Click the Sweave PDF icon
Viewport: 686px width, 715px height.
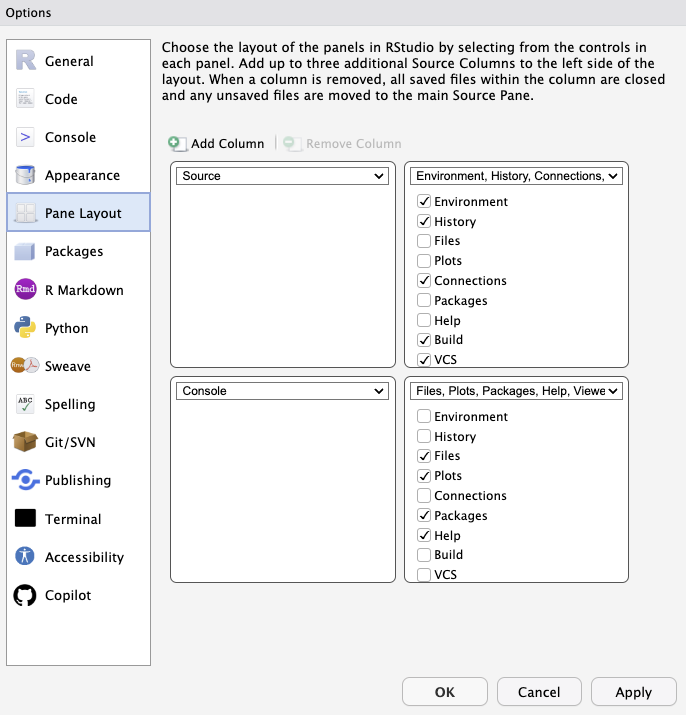[25, 365]
